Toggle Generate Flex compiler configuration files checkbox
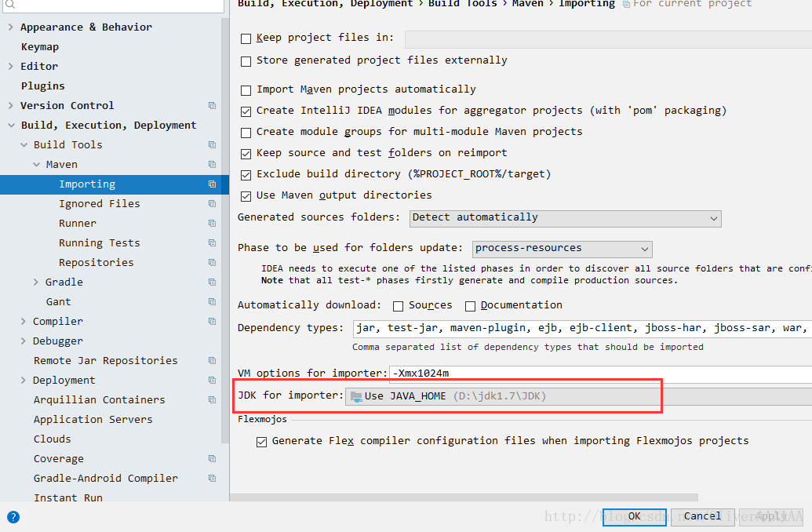This screenshot has width=812, height=532. [261, 442]
